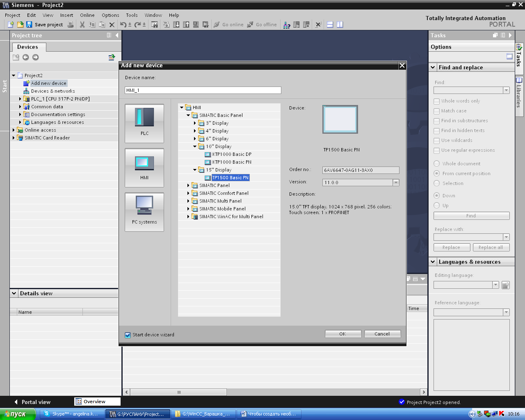Click OK in Add new device dialog
525x420 pixels.
pos(343,334)
